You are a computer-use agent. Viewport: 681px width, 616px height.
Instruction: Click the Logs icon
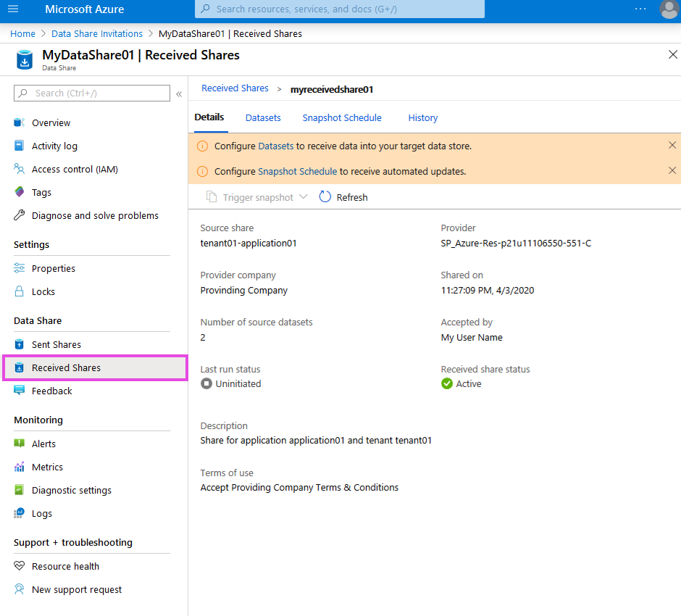click(x=19, y=514)
